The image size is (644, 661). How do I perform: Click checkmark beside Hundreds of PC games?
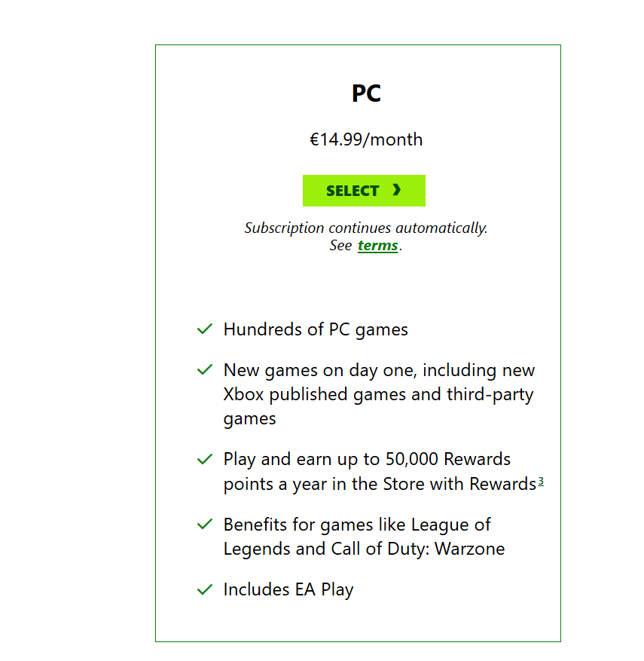point(204,329)
